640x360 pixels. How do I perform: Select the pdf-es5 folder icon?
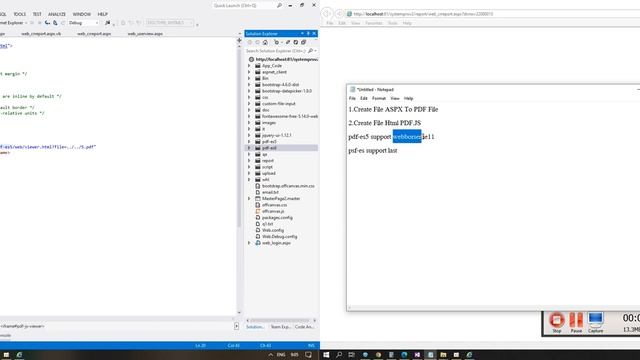pyautogui.click(x=258, y=142)
